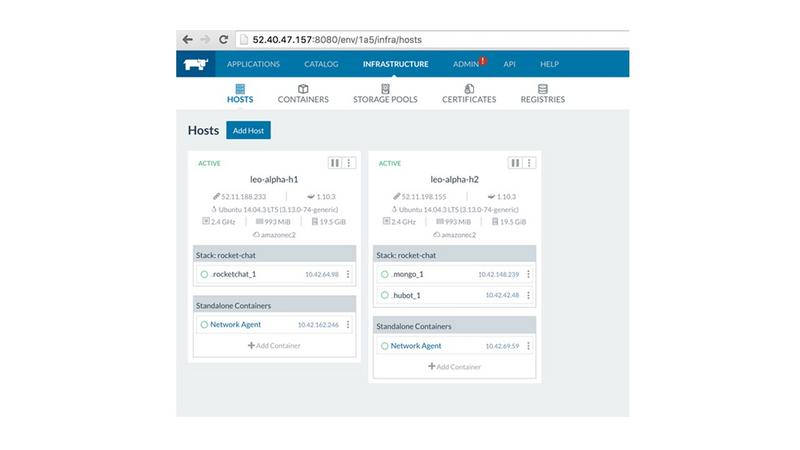The width and height of the screenshot is (800, 450).
Task: Click Network Agent status circle on leo-alpha-h1
Action: [204, 324]
